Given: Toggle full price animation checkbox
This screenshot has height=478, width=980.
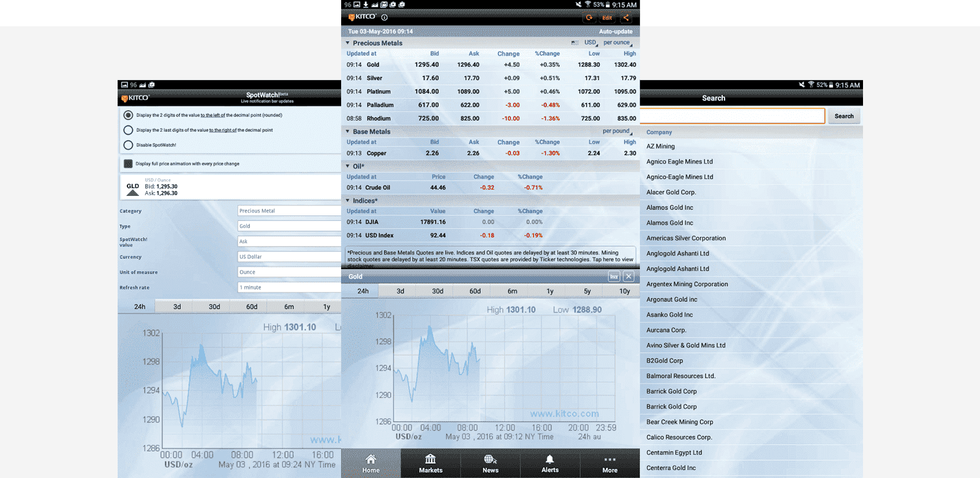Looking at the screenshot, I should (128, 163).
